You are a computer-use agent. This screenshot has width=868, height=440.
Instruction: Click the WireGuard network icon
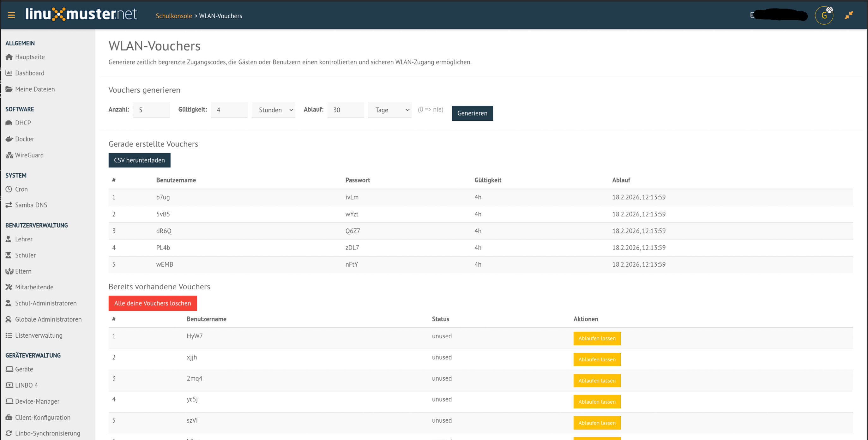[x=9, y=155]
